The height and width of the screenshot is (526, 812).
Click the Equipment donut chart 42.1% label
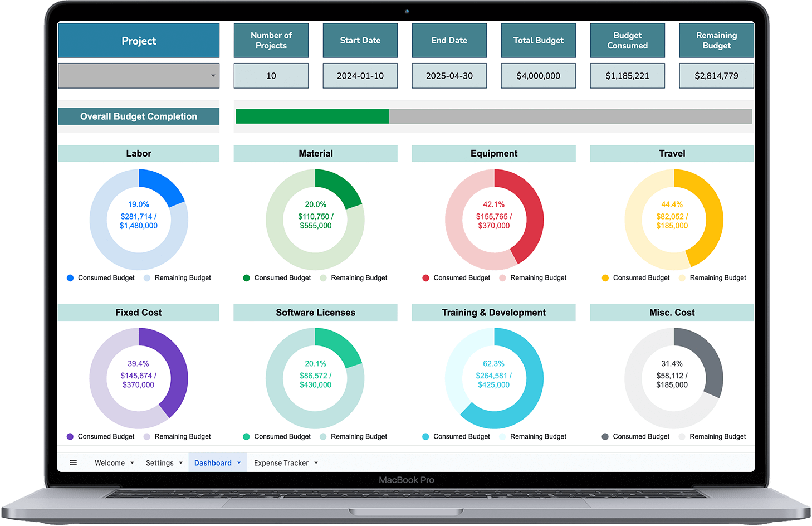(x=494, y=204)
